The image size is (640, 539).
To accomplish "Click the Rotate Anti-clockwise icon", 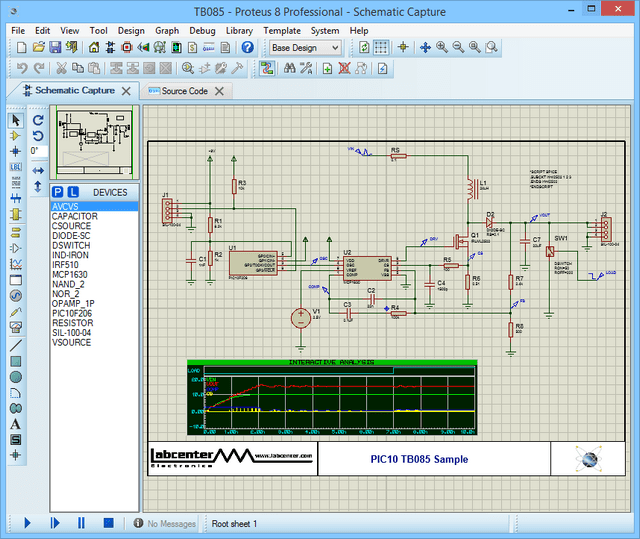I will 38,136.
